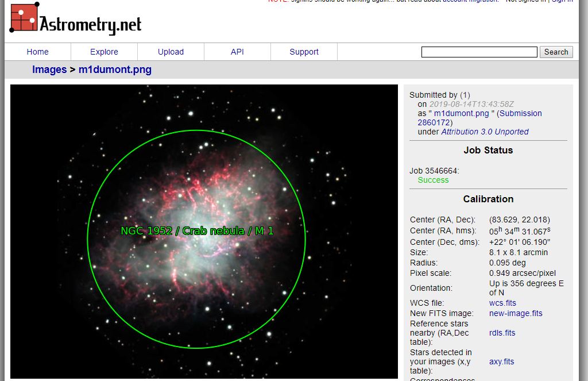Screen dimensions: 588x381
Task: View the Attribution 3.0 Unported license
Action: tap(485, 132)
